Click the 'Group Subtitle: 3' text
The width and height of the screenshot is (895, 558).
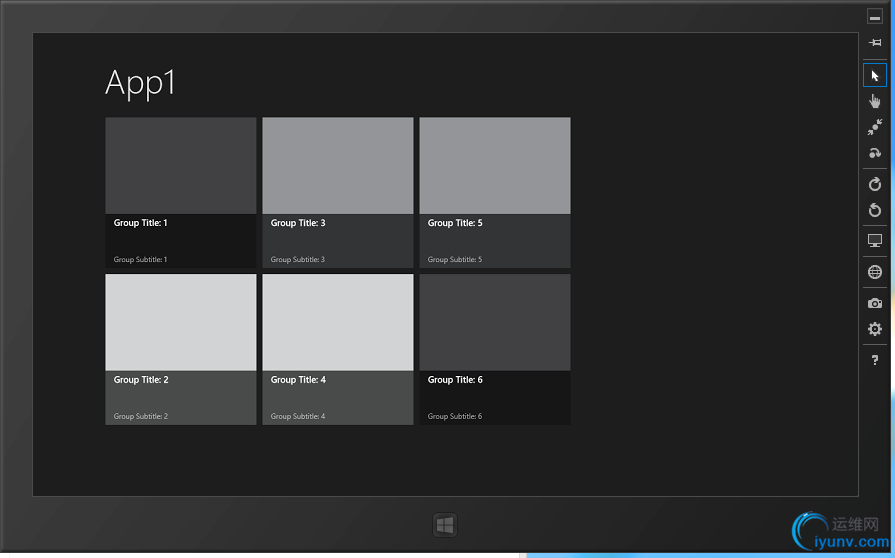pyautogui.click(x=297, y=260)
